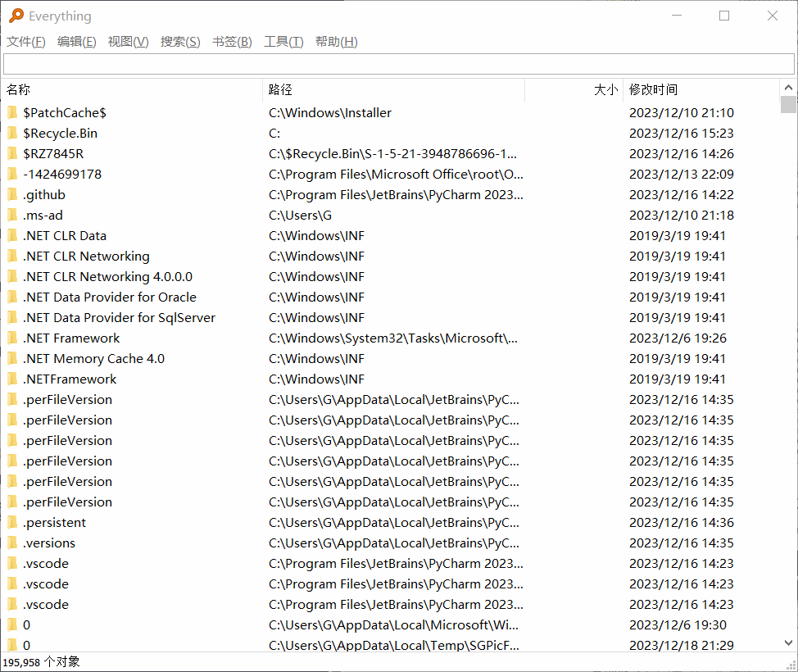Sort by the 名称 column header
This screenshot has height=672, width=798.
[133, 89]
